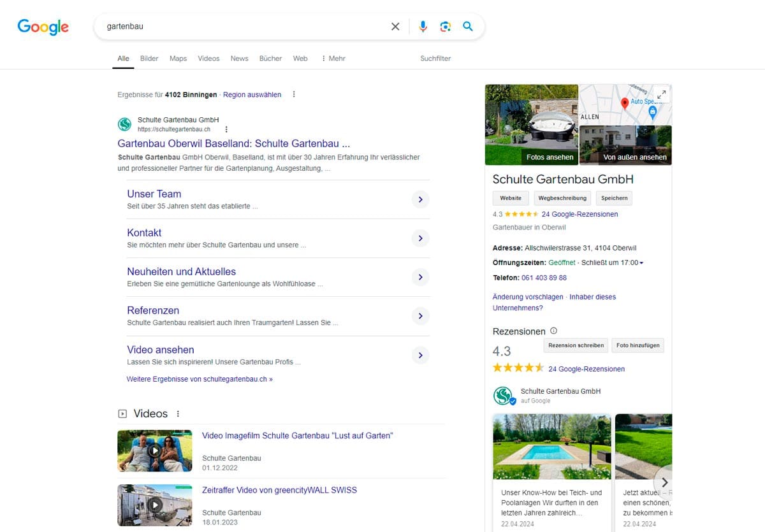Click the info icon next to Rezensionen
The width and height of the screenshot is (765, 532).
pos(553,331)
